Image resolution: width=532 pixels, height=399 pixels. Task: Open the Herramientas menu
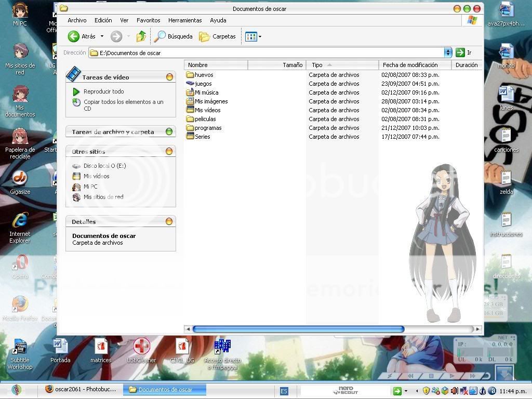[x=185, y=20]
